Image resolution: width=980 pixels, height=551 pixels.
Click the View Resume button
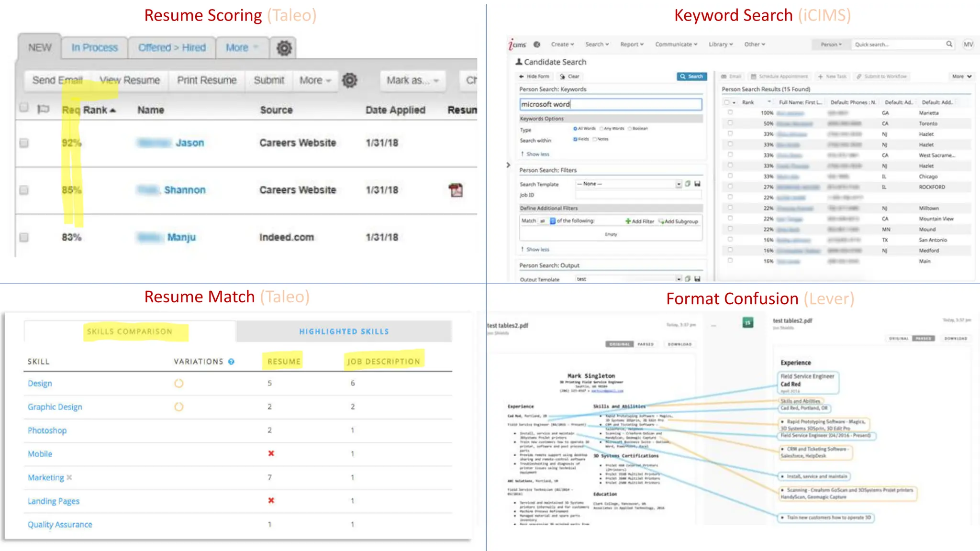(x=130, y=80)
